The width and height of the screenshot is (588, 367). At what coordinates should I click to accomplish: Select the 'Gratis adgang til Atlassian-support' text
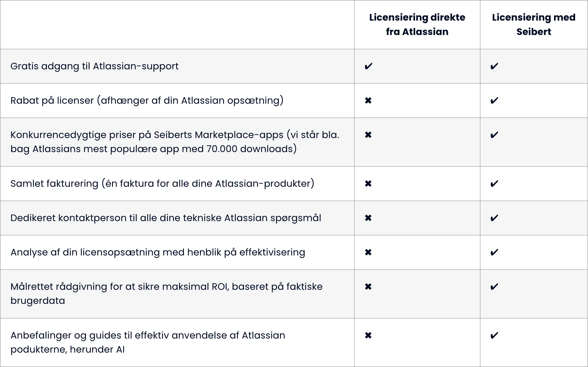94,66
